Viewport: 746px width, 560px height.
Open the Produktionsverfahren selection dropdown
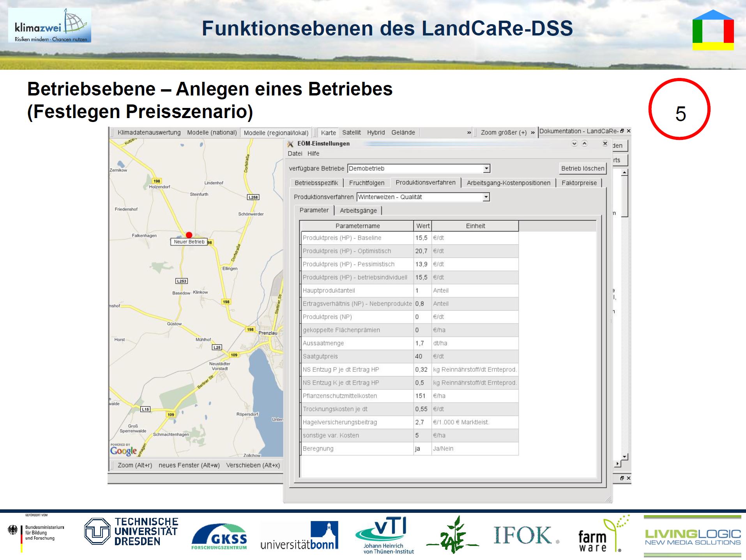pyautogui.click(x=486, y=197)
